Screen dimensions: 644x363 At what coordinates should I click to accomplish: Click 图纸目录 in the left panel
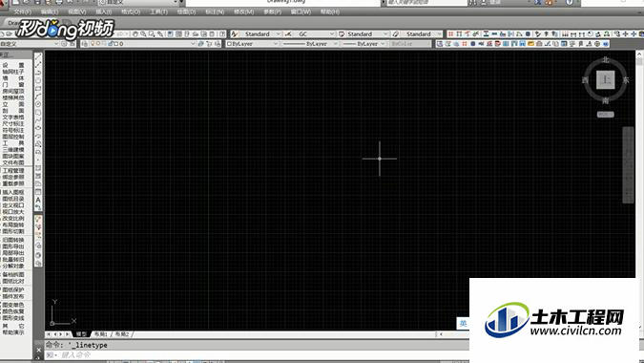click(13, 199)
